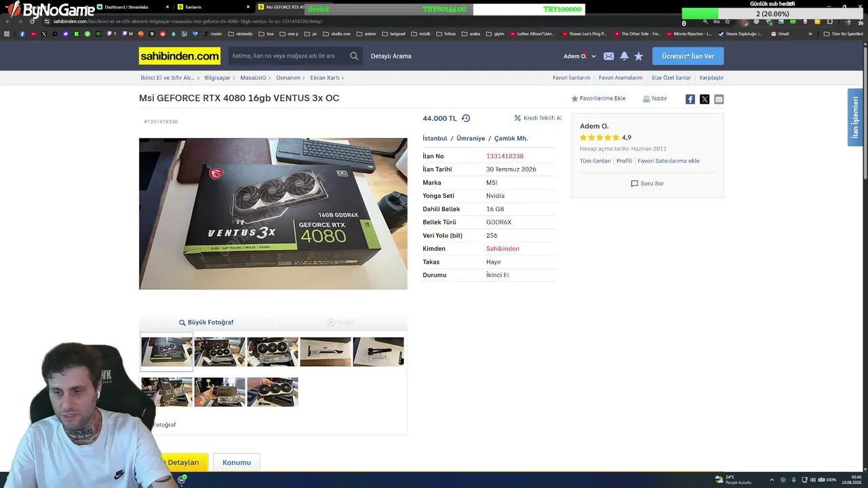The height and width of the screenshot is (488, 868).
Task: Open the anime bookmark folder
Action: pyautogui.click(x=366, y=34)
